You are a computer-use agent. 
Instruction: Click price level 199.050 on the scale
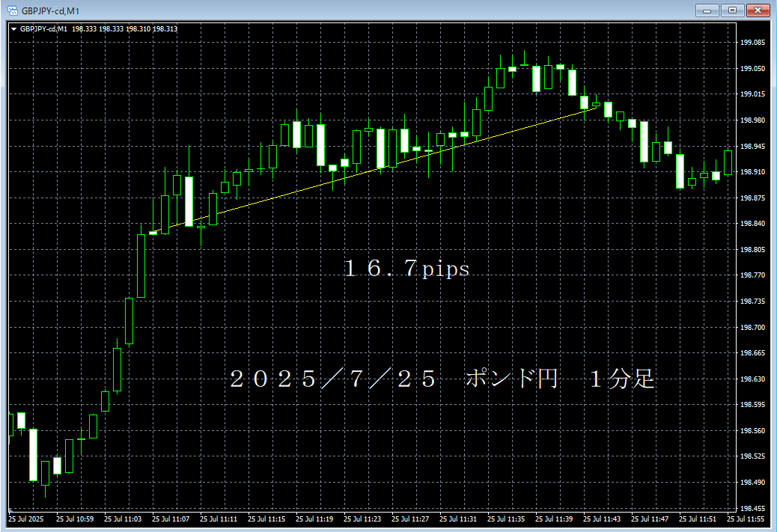click(x=752, y=68)
